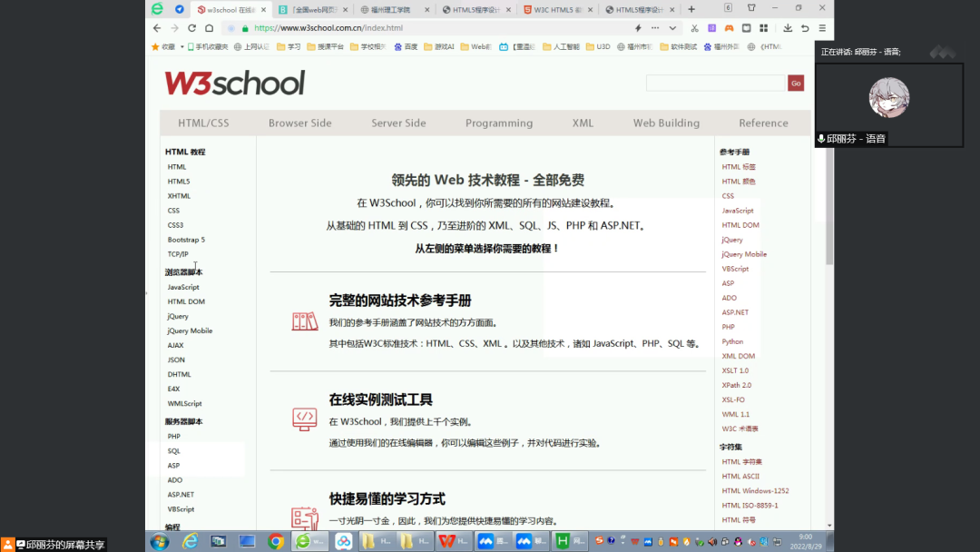Image resolution: width=980 pixels, height=552 pixels.
Task: Click the scrollbar down arrow
Action: point(829,526)
